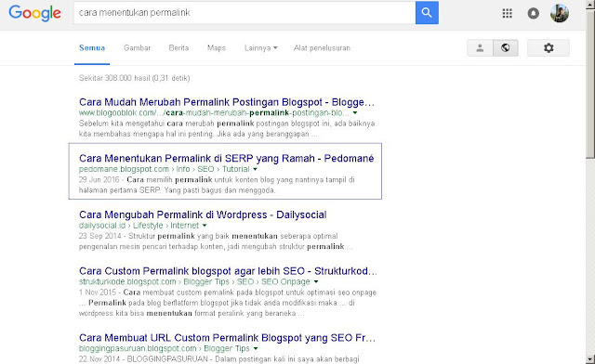
Task: Click the scrollbar down arrow
Action: click(590, 359)
